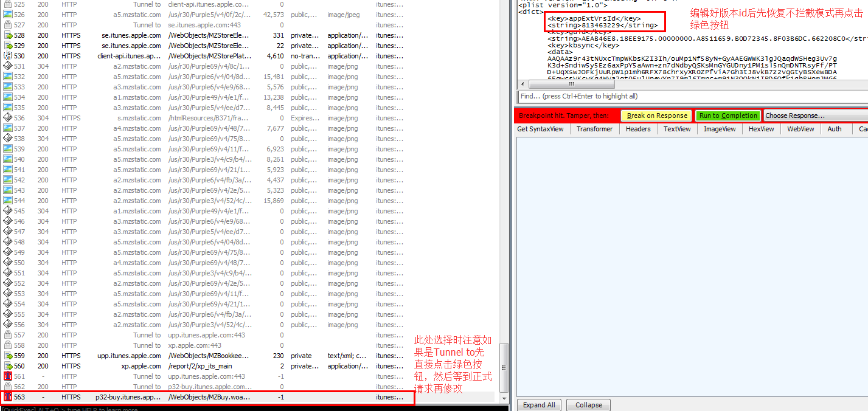Image resolution: width=868 pixels, height=411 pixels.
Task: Open the ImageView response tab
Action: pyautogui.click(x=720, y=129)
